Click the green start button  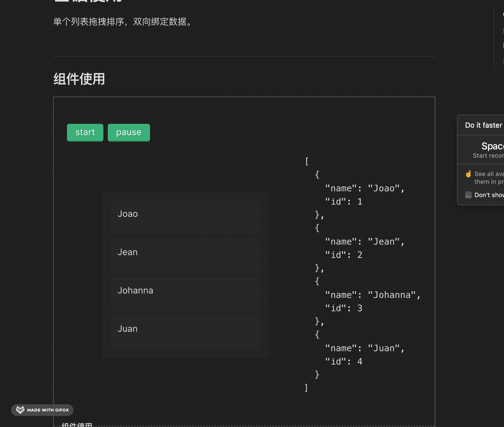coord(85,132)
